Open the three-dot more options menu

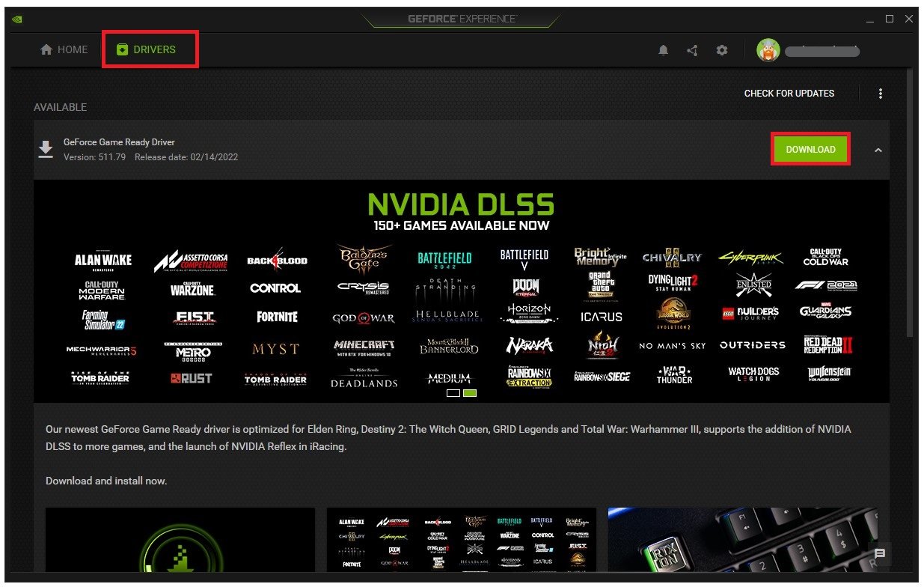point(881,94)
